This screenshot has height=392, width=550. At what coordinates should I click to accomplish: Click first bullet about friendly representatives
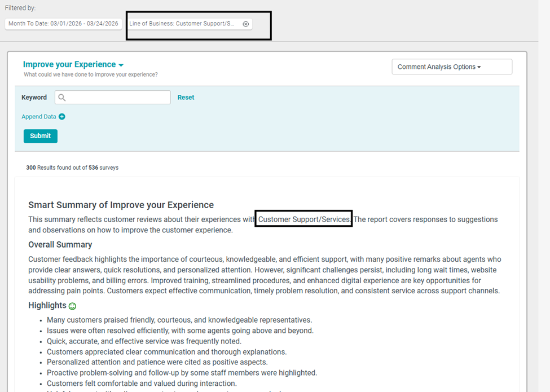point(179,320)
